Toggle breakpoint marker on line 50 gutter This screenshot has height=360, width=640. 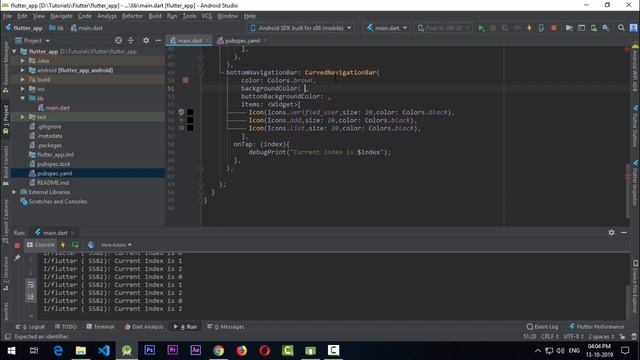point(185,80)
